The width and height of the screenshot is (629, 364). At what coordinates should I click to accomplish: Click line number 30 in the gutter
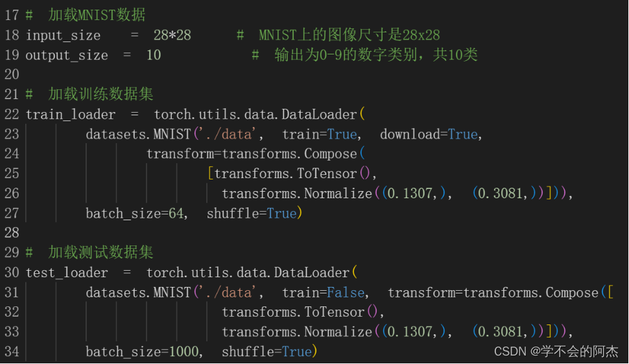tap(12, 273)
